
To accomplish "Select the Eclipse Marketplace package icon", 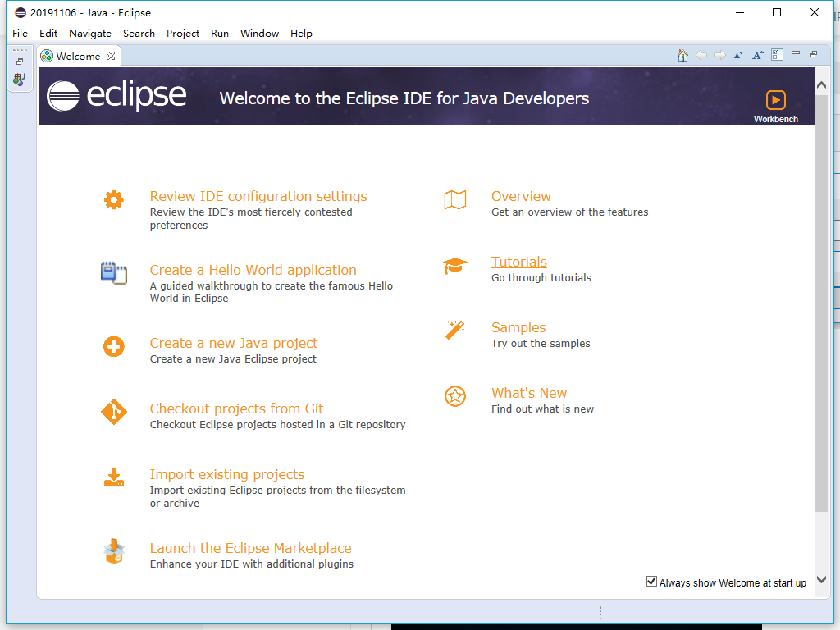I will [114, 550].
